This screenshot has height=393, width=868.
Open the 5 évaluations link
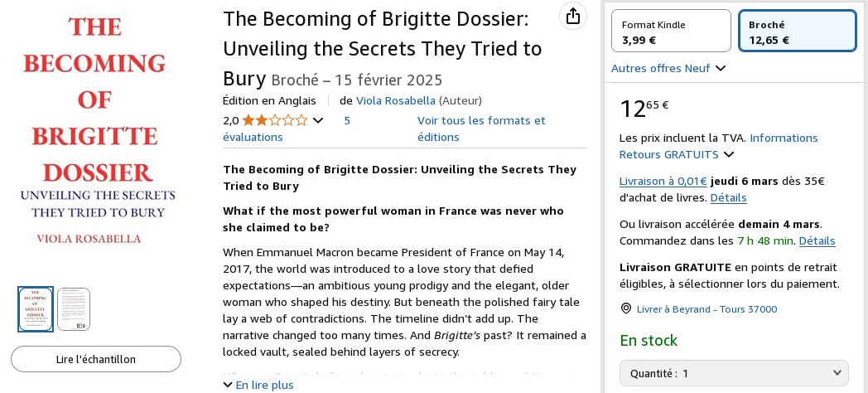[287, 129]
